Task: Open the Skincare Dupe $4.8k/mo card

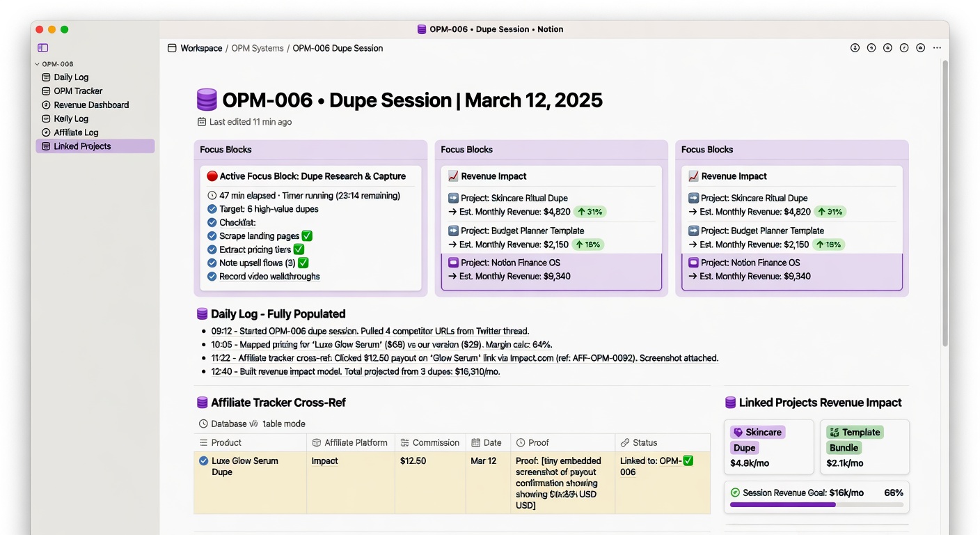Action: click(x=768, y=447)
